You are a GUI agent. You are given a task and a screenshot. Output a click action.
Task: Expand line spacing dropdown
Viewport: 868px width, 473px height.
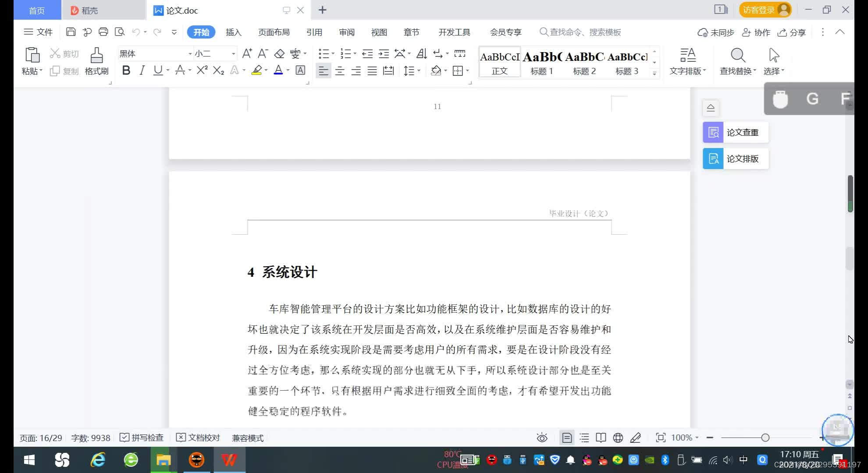pyautogui.click(x=419, y=70)
